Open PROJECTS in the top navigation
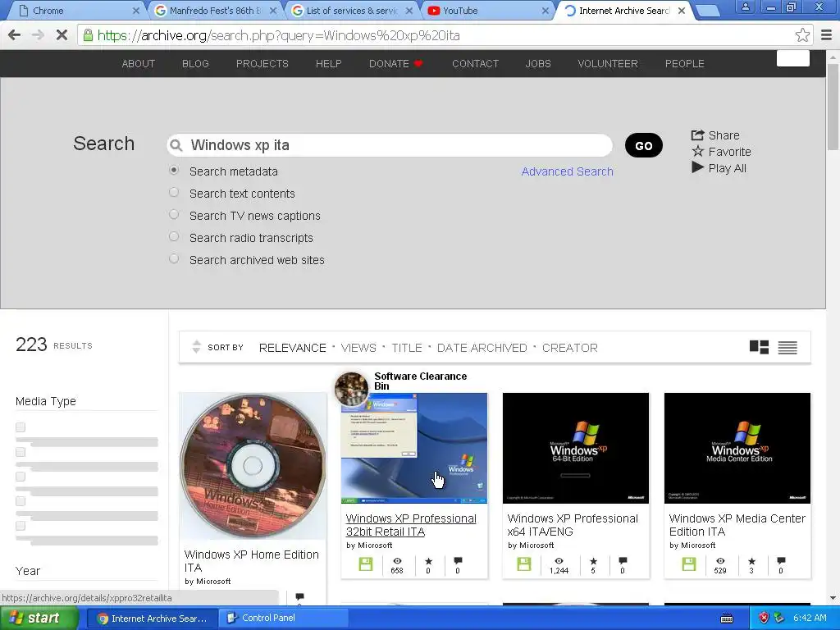 click(x=262, y=64)
